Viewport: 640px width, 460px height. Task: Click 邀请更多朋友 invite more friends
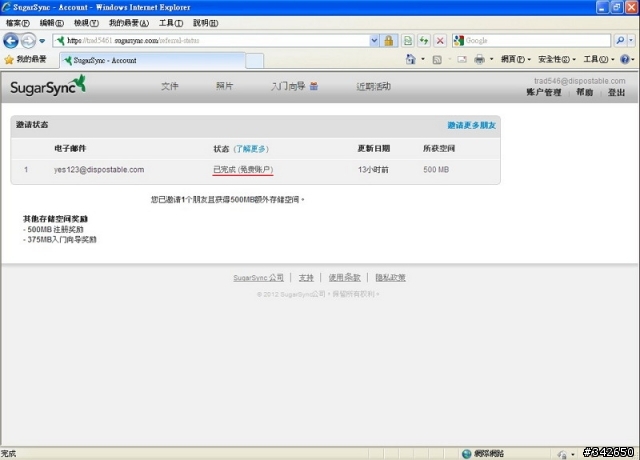(471, 125)
